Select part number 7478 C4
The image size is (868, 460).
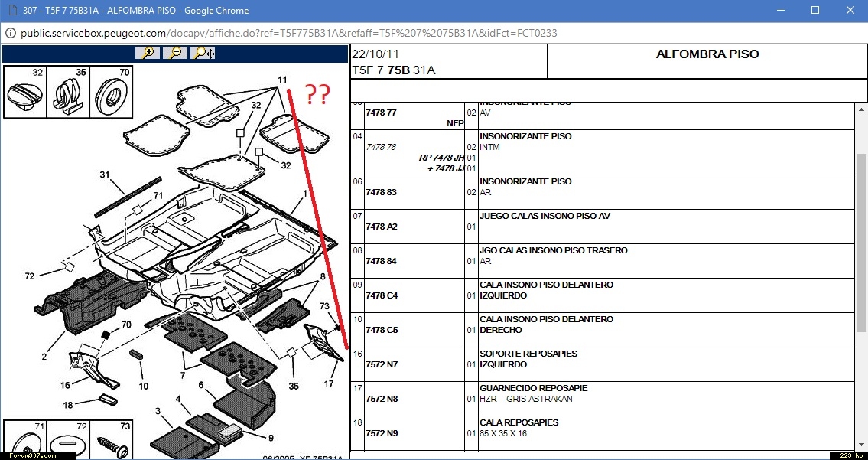tap(382, 295)
